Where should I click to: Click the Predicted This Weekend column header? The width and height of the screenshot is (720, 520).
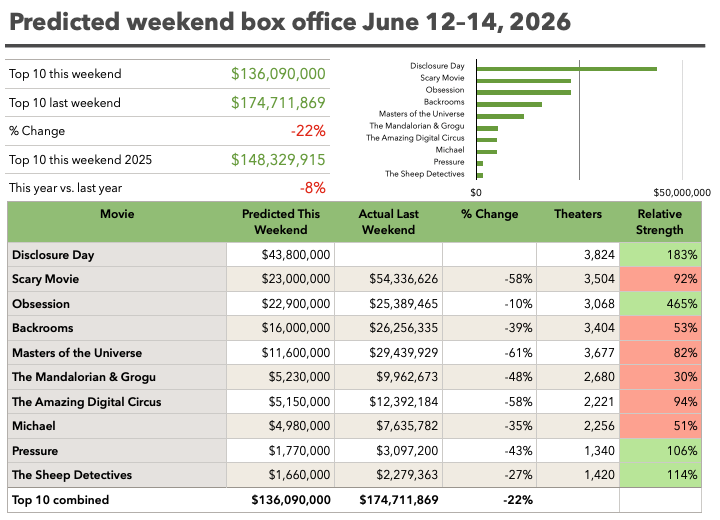[x=281, y=222]
